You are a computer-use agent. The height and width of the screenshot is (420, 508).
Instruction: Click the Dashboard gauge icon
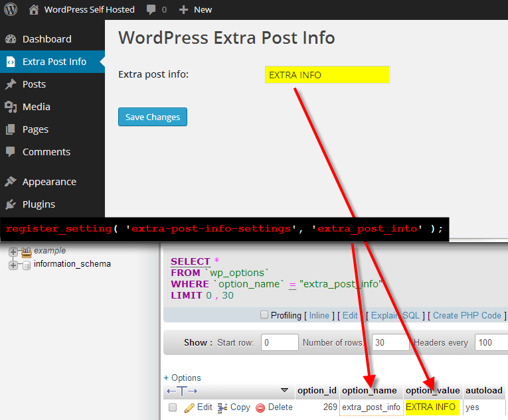[x=11, y=39]
